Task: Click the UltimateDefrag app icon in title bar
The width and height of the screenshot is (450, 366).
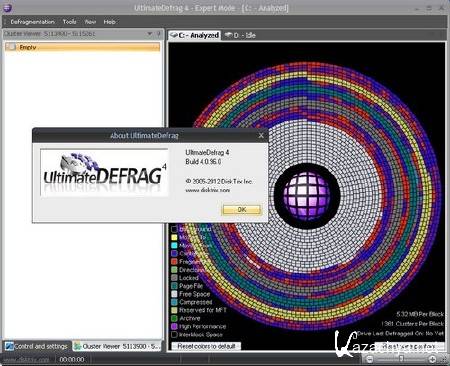Action: tap(7, 7)
